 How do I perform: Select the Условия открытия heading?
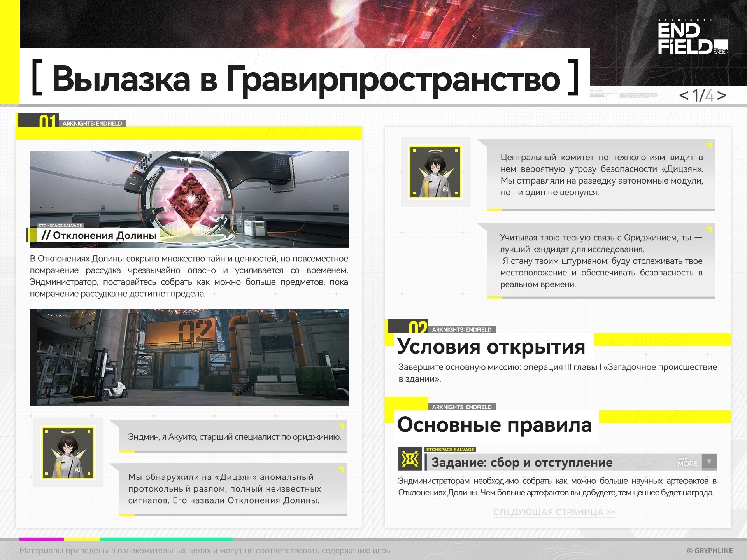(x=491, y=346)
